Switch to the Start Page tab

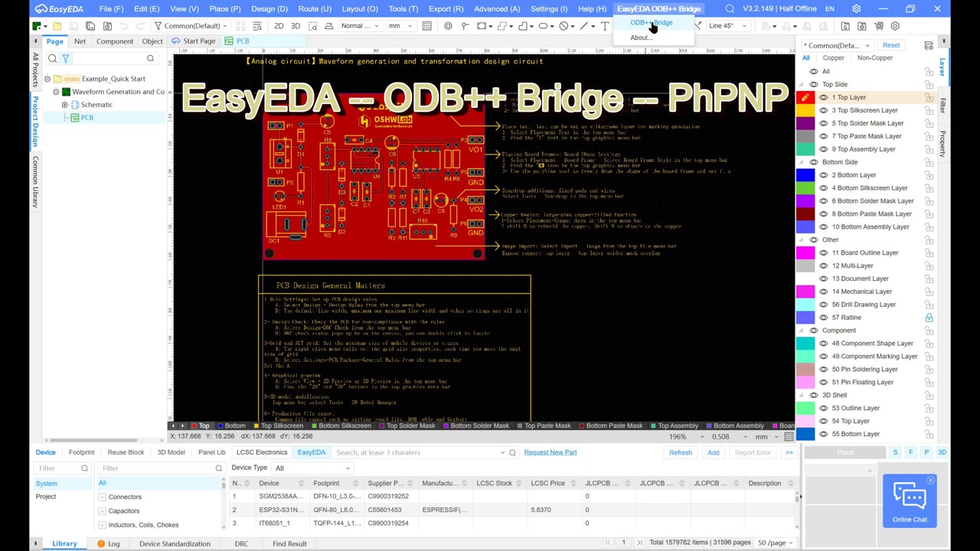(x=194, y=41)
